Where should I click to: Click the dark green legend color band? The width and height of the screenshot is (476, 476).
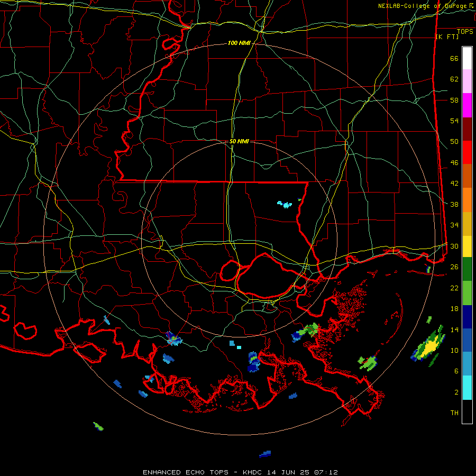(467, 269)
